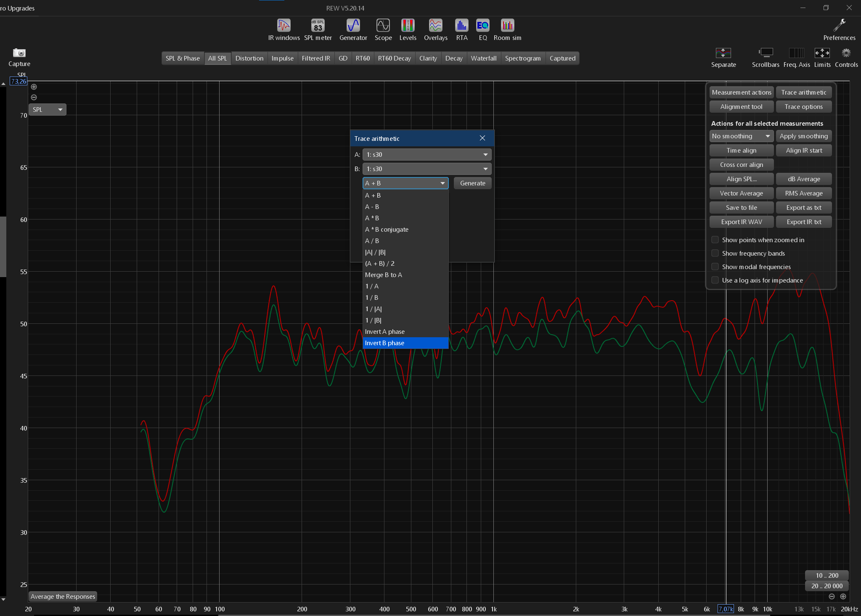Viewport: 861px width, 616px height.
Task: Choose the A / B operation
Action: (x=405, y=241)
